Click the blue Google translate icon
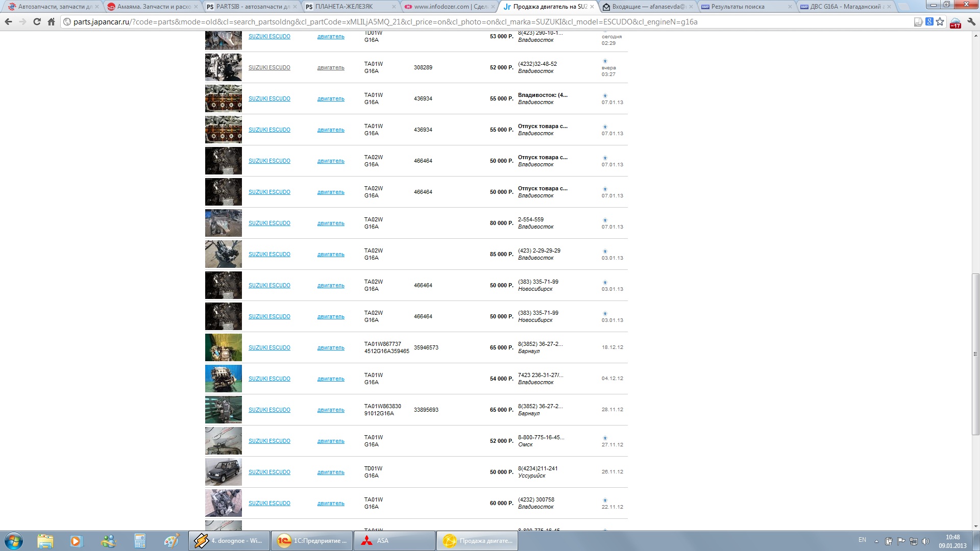Viewport: 980px width, 551px height. (x=929, y=22)
